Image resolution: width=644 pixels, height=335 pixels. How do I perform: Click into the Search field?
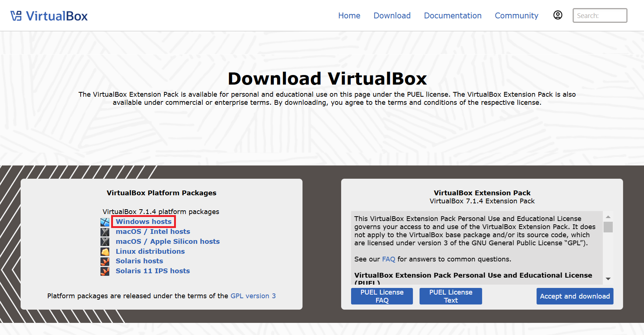(x=600, y=15)
